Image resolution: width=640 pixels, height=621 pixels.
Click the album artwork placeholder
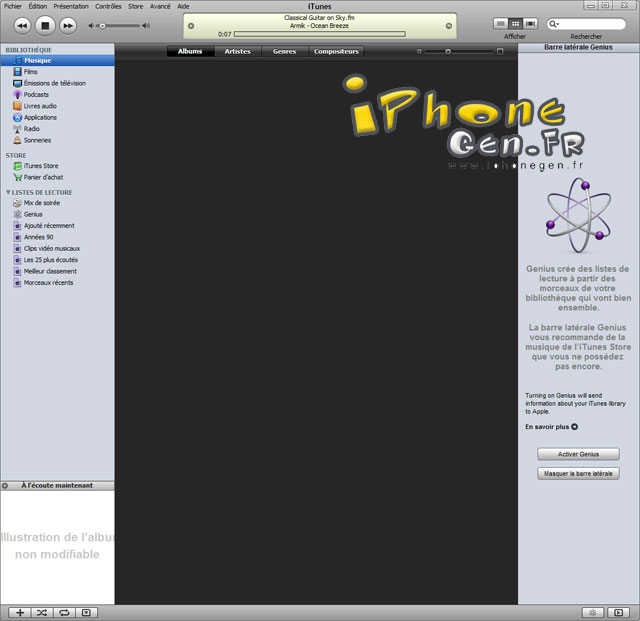tap(58, 547)
